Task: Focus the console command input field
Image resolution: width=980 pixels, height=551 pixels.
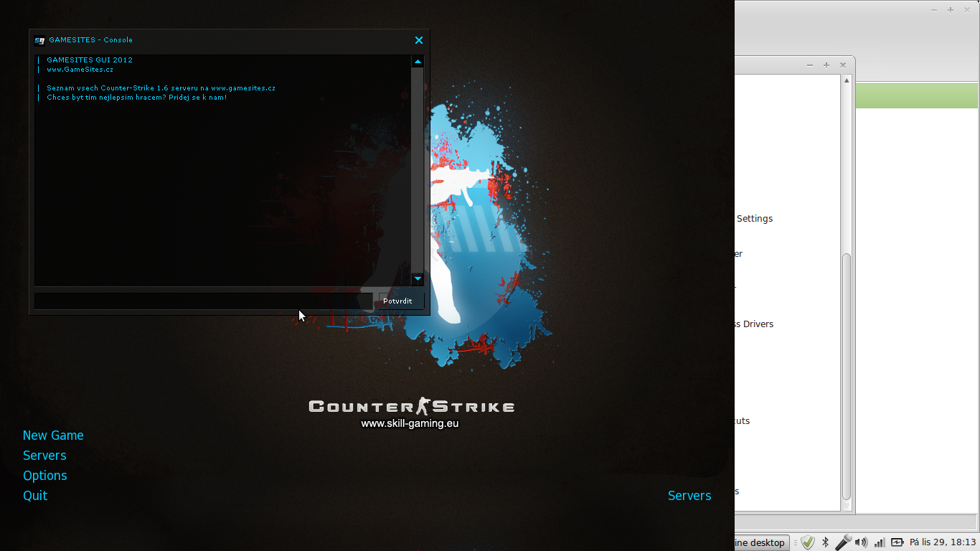Action: [x=204, y=301]
